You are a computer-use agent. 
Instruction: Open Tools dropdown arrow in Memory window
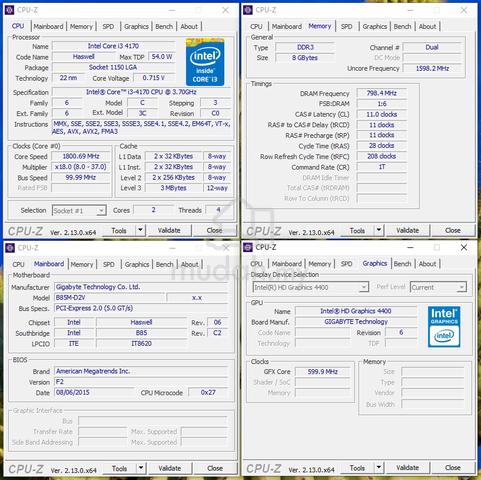379,230
